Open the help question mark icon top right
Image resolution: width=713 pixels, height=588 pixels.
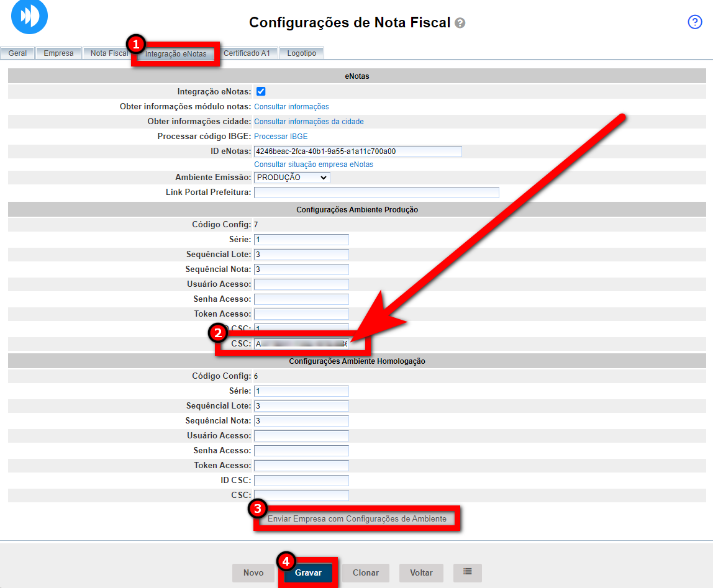click(x=694, y=22)
